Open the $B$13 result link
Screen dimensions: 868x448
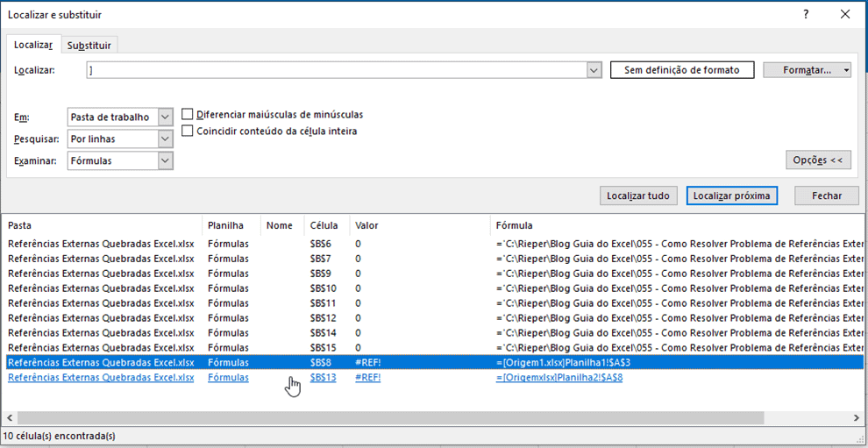pyautogui.click(x=323, y=377)
